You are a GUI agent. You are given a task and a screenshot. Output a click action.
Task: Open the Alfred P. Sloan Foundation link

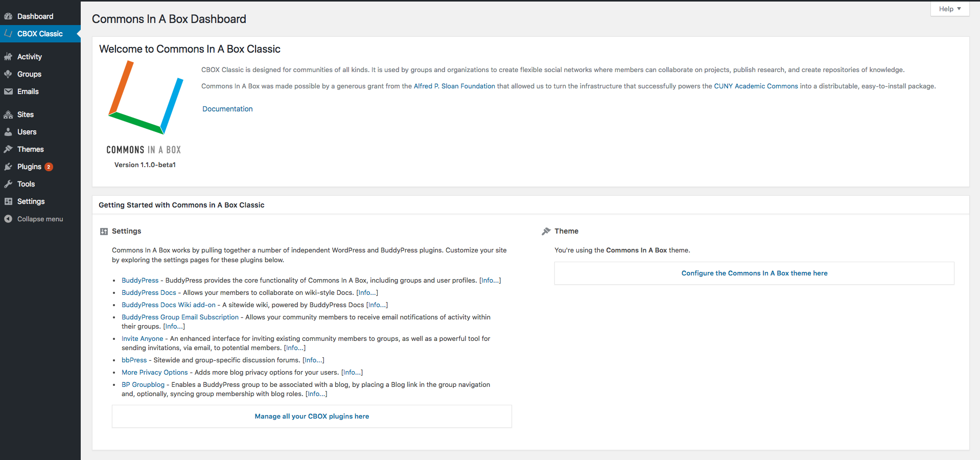454,86
